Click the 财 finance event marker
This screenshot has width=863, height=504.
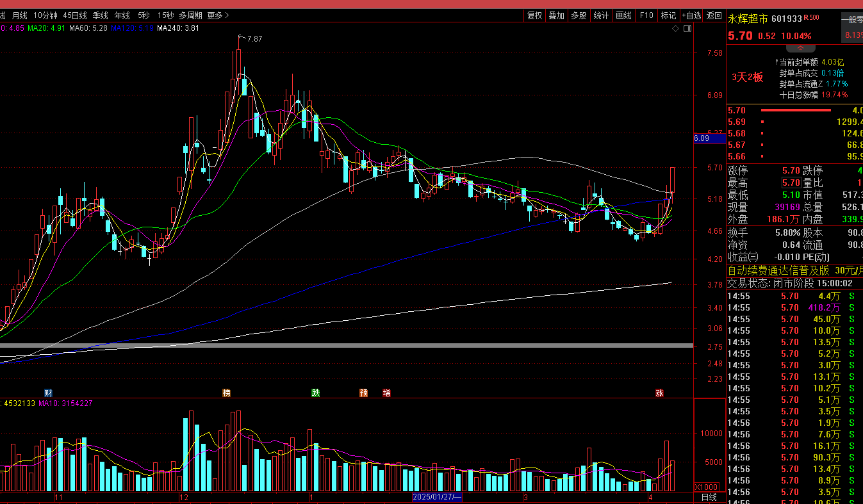(48, 393)
